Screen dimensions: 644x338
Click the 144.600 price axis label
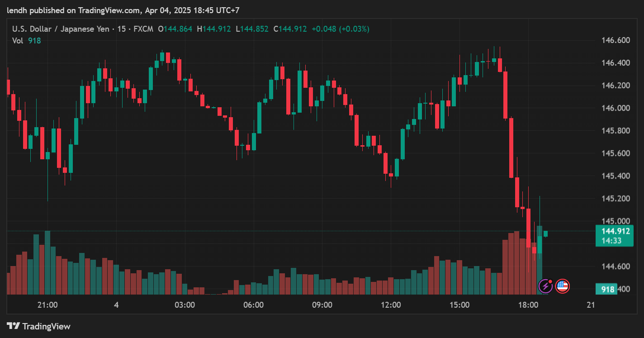[616, 267]
